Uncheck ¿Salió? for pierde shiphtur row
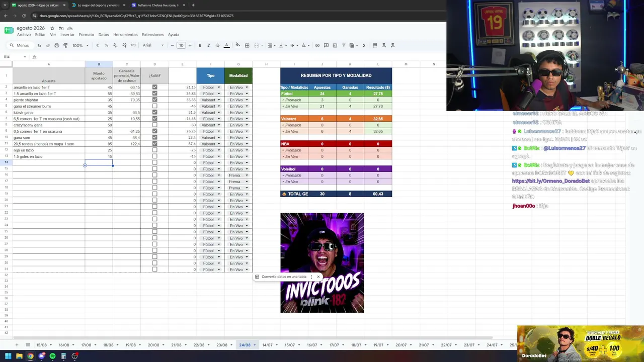644x362 pixels. [154, 100]
